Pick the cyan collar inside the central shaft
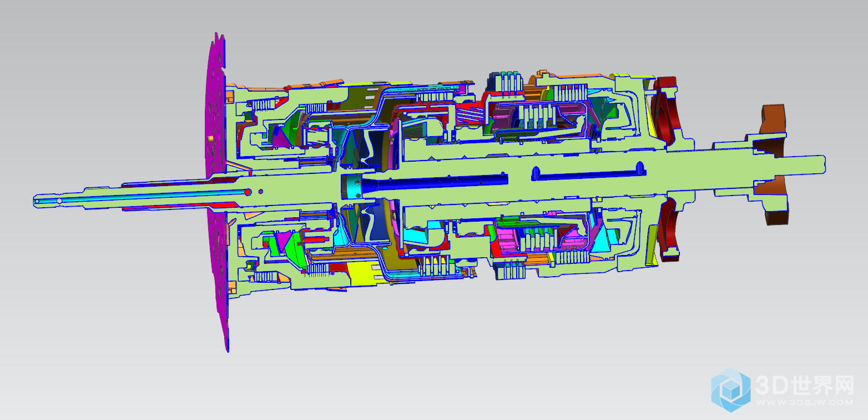Viewport: 868px width, 420px height. tap(351, 186)
